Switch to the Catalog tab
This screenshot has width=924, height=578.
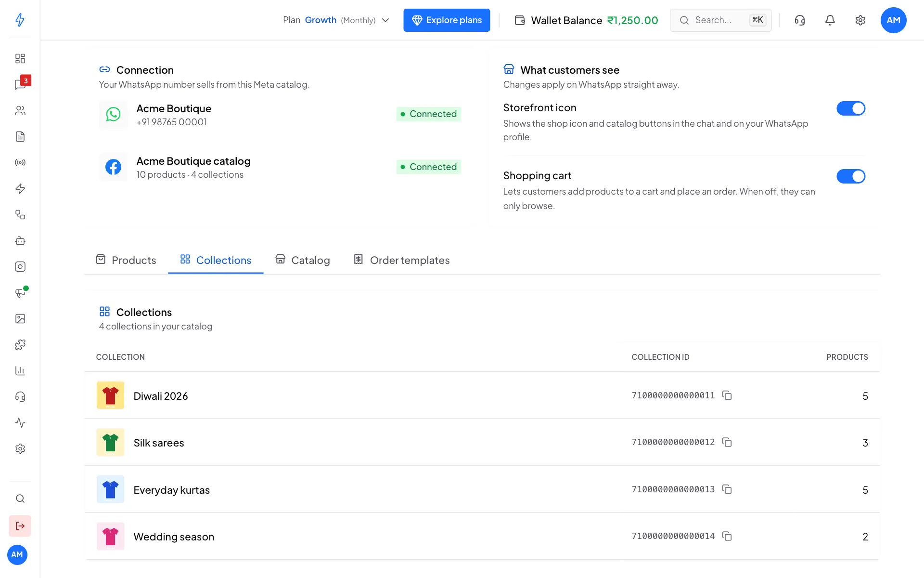point(302,260)
